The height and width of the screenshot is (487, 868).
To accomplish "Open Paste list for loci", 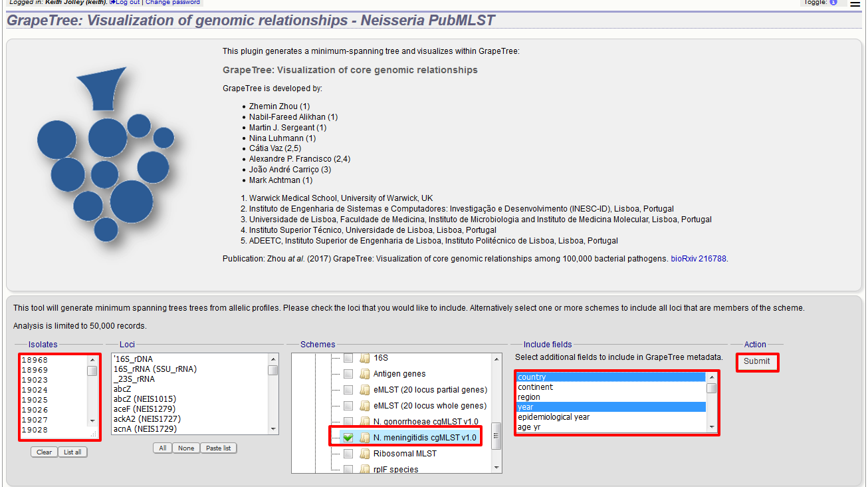I will coord(219,448).
